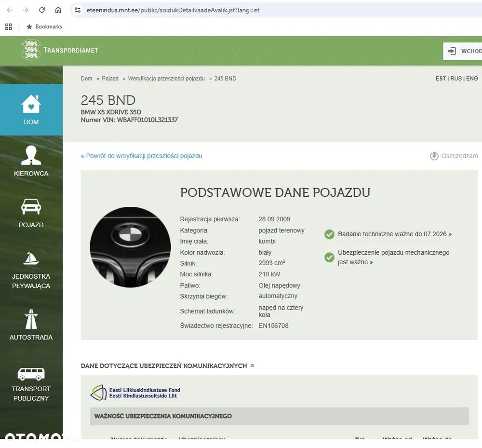The height and width of the screenshot is (448, 482).
Task: Open the browser home page icon
Action: pos(58,10)
